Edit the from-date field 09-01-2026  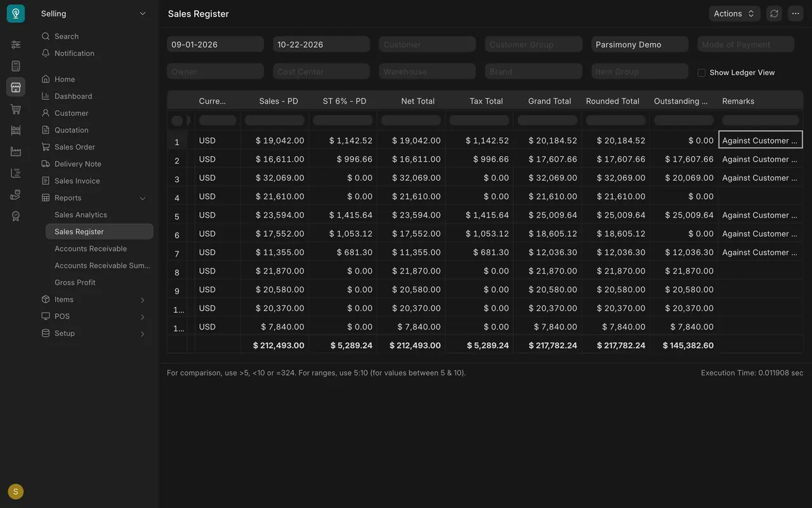(215, 44)
